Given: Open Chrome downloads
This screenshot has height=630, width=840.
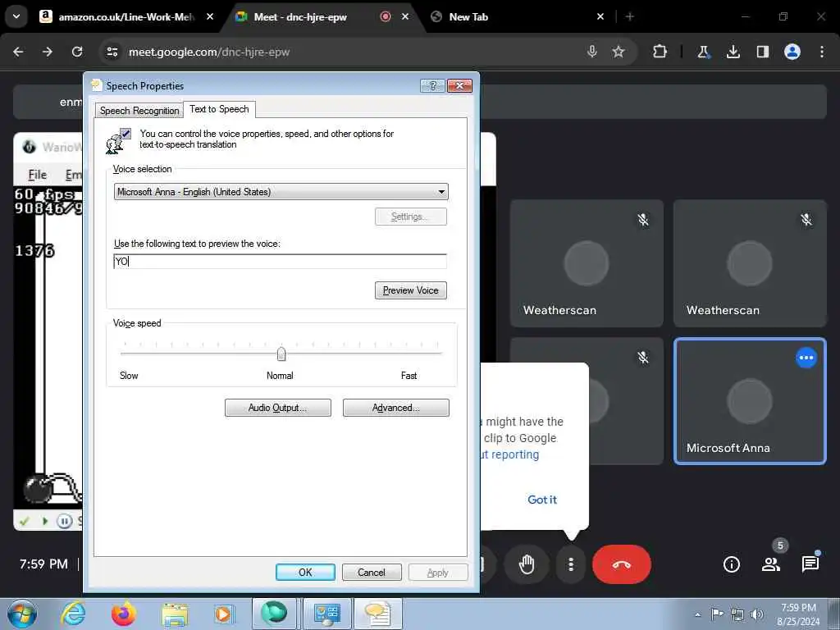Looking at the screenshot, I should pos(733,52).
